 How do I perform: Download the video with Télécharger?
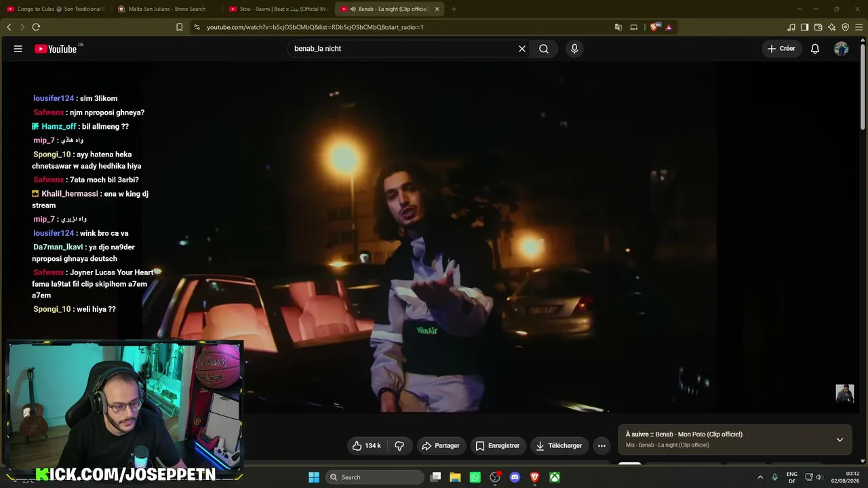[x=559, y=446]
